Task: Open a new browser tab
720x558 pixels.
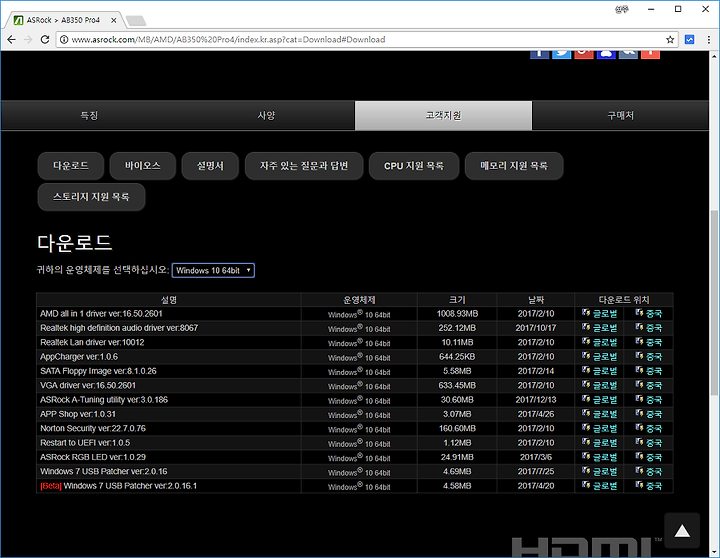Action: click(136, 20)
